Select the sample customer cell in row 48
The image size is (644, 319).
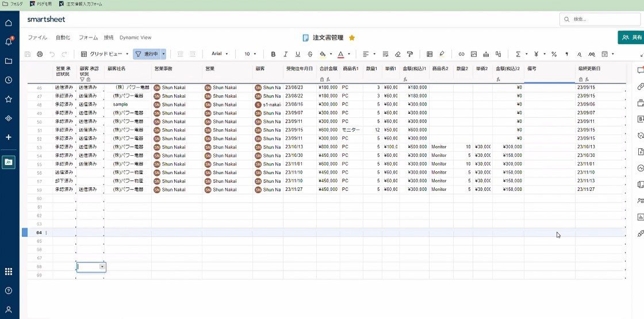pos(128,104)
